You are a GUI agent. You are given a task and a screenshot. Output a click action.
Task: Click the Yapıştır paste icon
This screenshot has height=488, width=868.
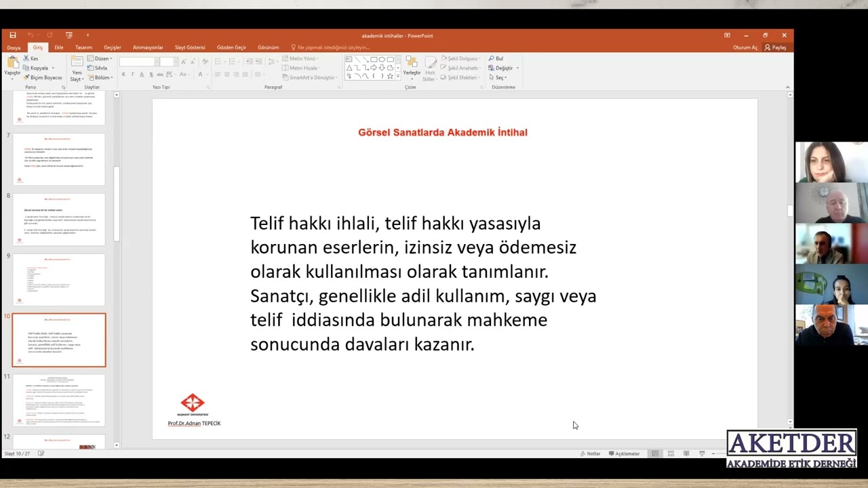(x=13, y=62)
